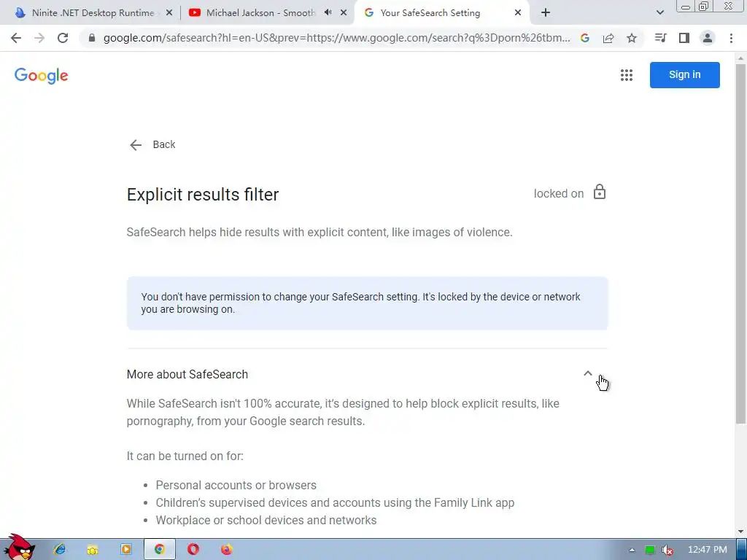Click the Family Link app bullet
Screen dimensions: 747x560
(x=335, y=503)
